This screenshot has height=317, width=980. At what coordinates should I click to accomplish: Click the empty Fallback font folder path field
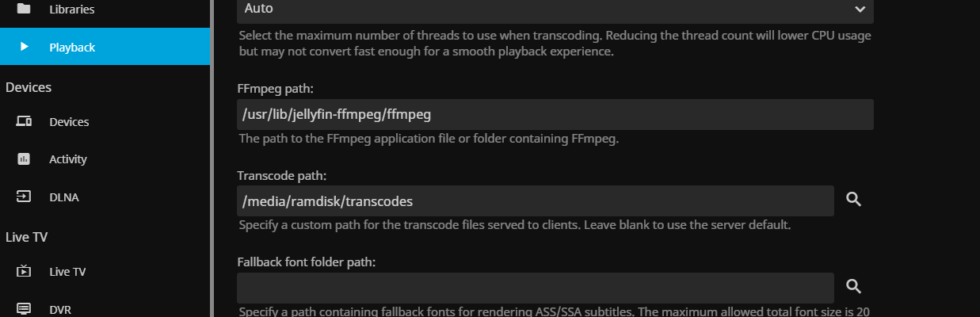535,288
